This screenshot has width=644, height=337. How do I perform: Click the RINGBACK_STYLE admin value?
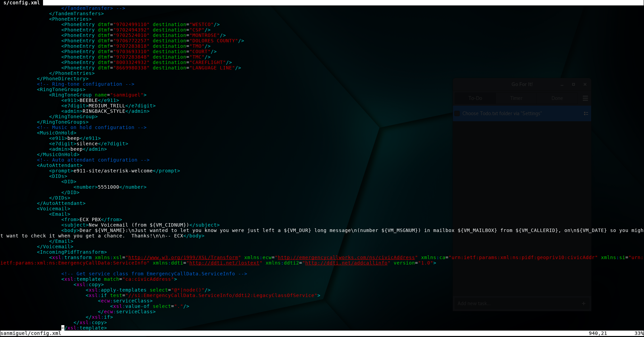[104, 111]
